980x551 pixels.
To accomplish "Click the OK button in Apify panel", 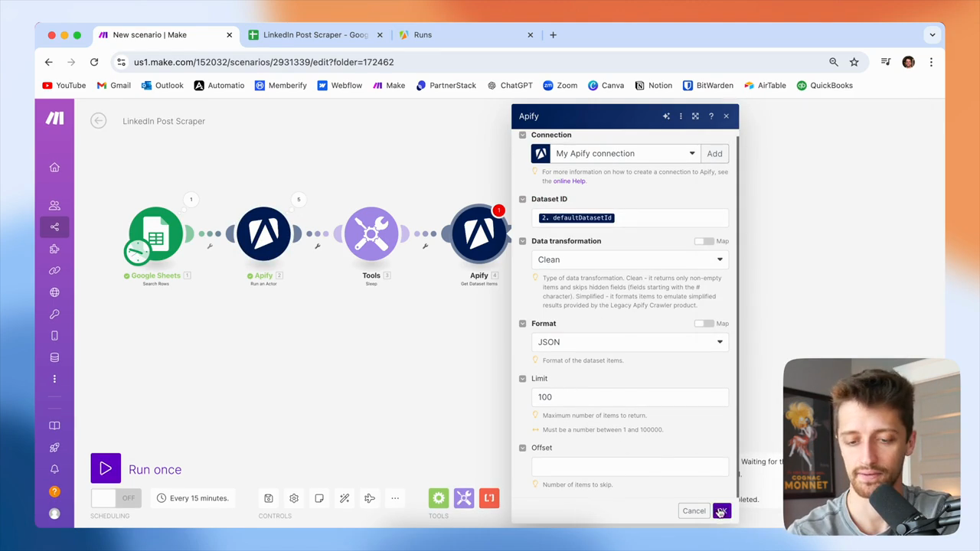I will tap(722, 511).
